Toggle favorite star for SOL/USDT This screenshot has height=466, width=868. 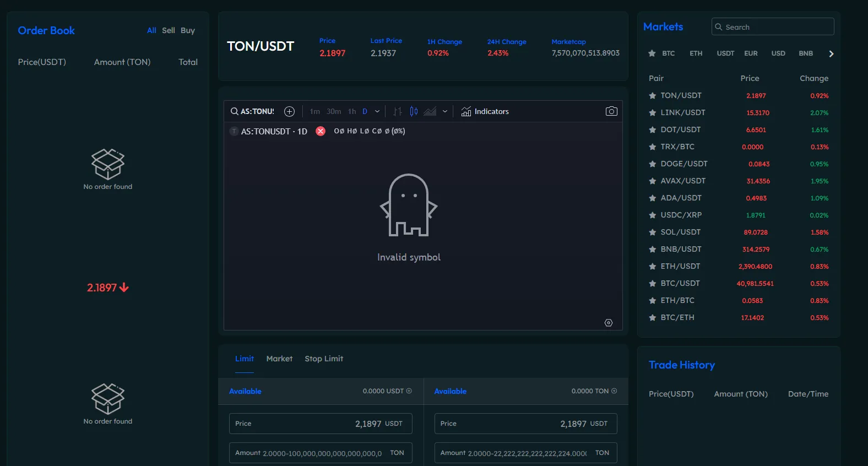coord(652,232)
